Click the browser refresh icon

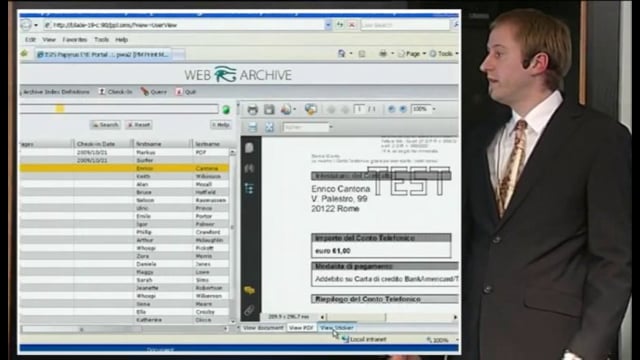(340, 25)
